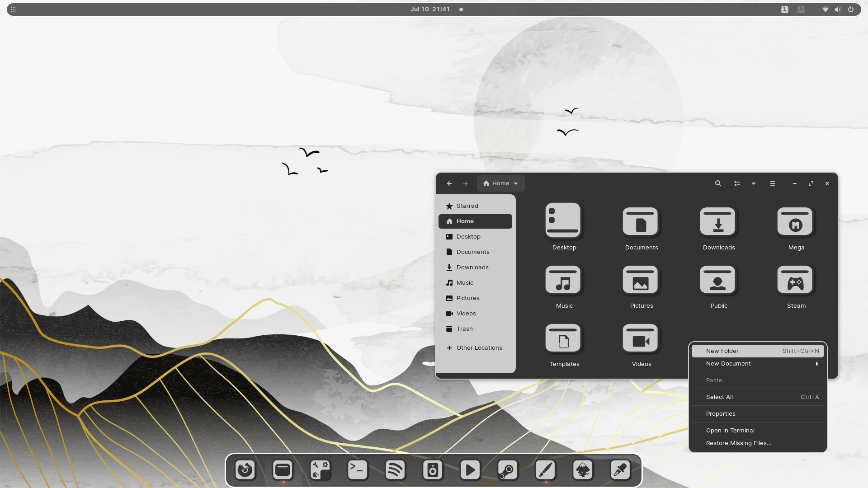Open the clock showing Jul 10 21:41

(x=430, y=9)
